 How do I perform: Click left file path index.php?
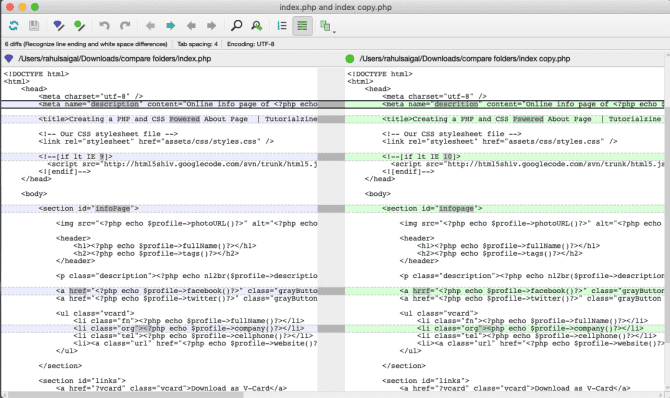click(115, 59)
